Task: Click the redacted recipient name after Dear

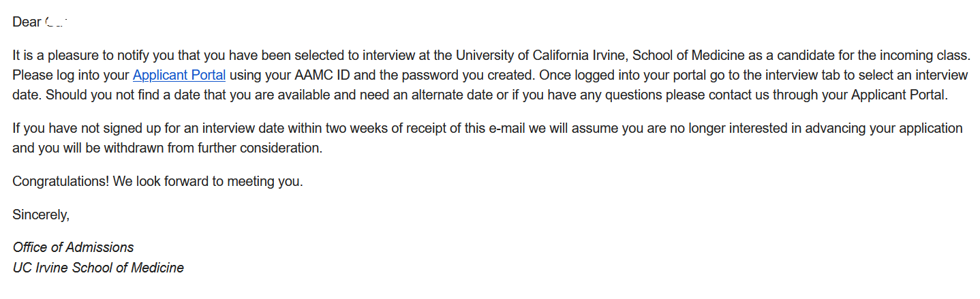Action: click(x=58, y=22)
